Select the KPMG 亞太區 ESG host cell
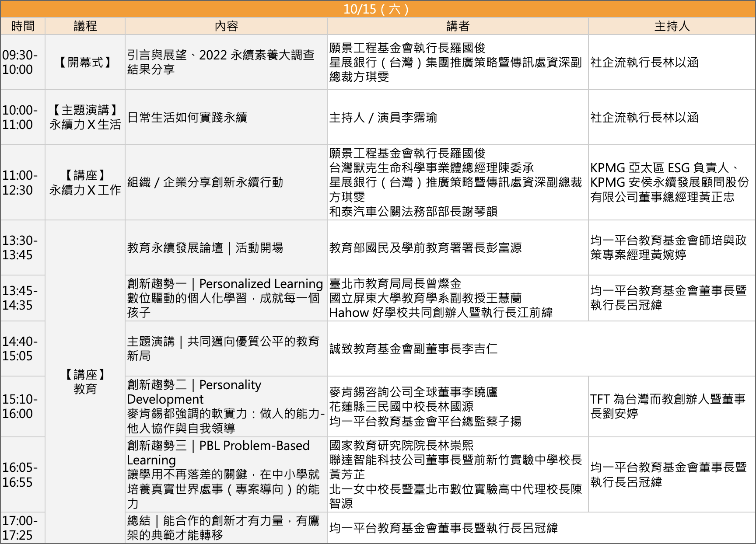This screenshot has width=756, height=544. pos(672,182)
